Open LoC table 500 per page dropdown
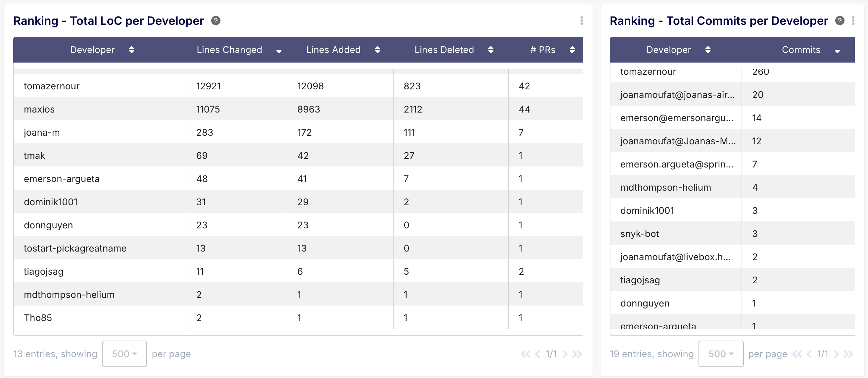Image resolution: width=868 pixels, height=378 pixels. click(x=124, y=354)
